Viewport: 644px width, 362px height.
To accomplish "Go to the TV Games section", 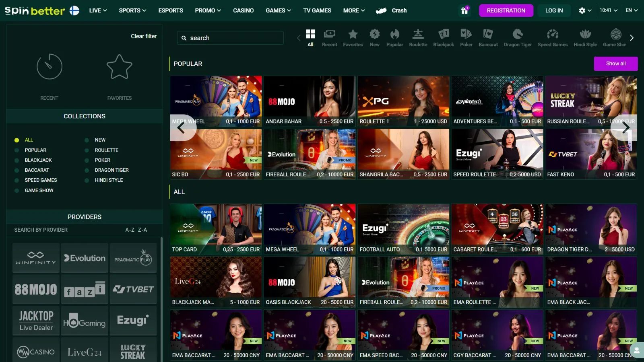I will click(x=317, y=10).
